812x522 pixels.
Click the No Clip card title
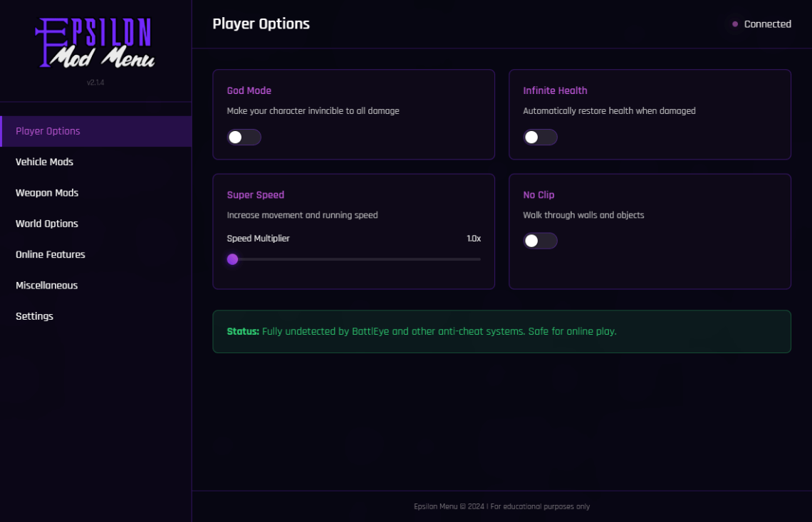(x=538, y=195)
